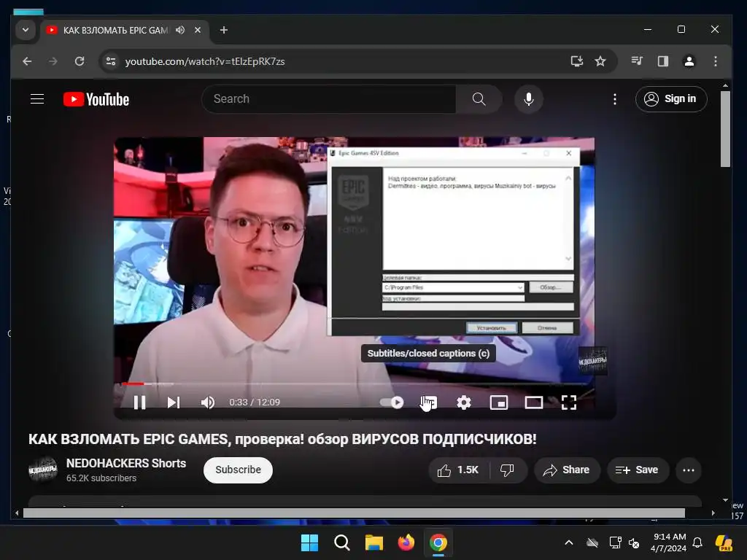747x560 pixels.
Task: Close the YouTube tab
Action: coord(198,30)
